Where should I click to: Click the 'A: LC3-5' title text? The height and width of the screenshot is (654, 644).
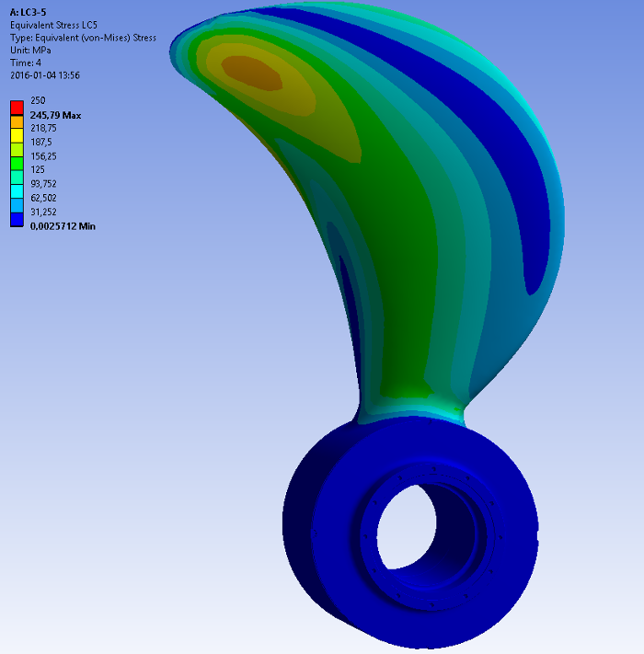coord(28,12)
